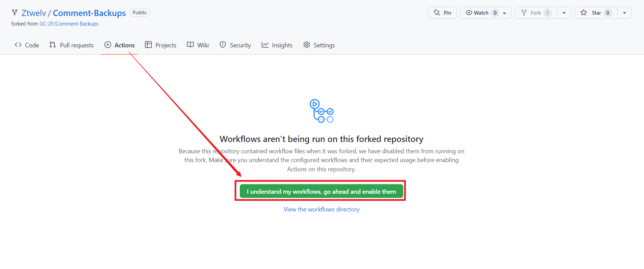The width and height of the screenshot is (644, 269).
Task: Open the Code tab
Action: [x=27, y=45]
